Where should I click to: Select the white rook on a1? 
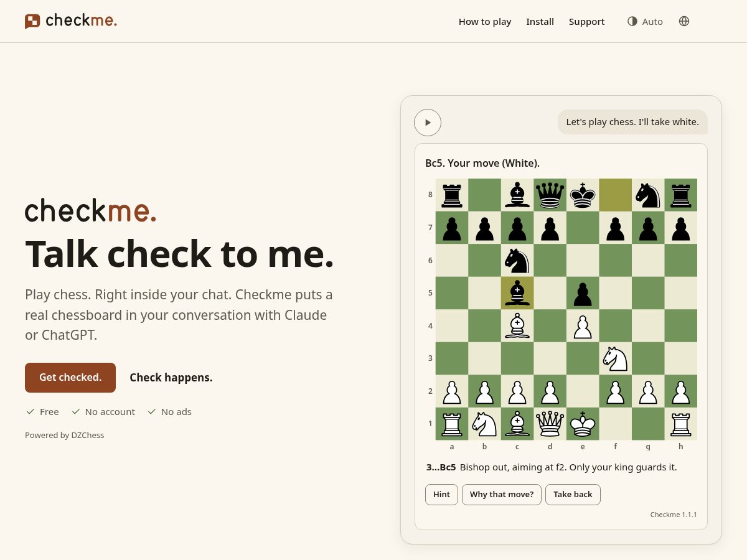pos(452,424)
